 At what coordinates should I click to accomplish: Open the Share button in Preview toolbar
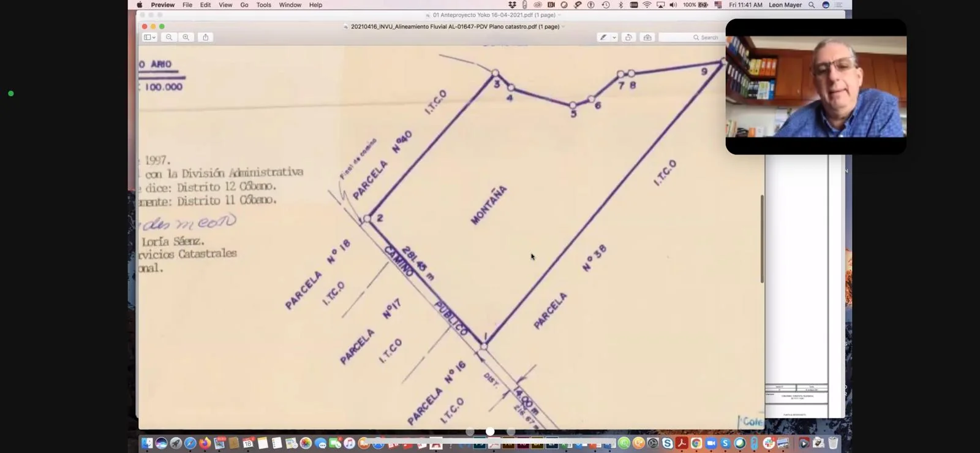click(x=206, y=37)
